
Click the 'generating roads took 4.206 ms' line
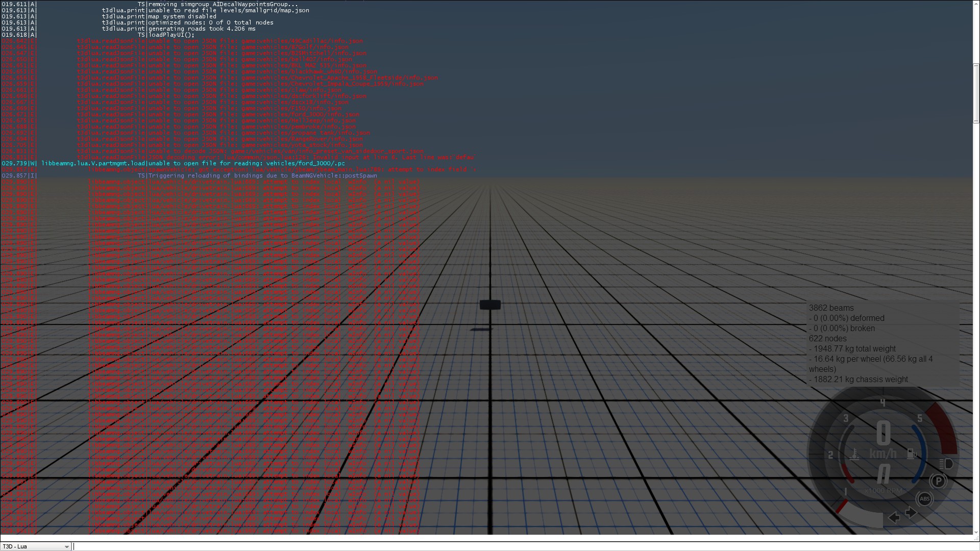(202, 29)
